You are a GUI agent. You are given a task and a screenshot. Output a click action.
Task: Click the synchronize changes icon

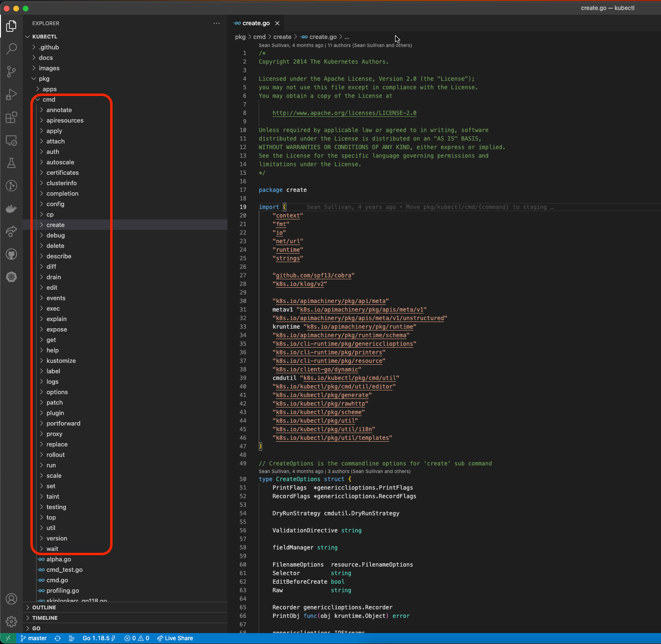(x=57, y=638)
